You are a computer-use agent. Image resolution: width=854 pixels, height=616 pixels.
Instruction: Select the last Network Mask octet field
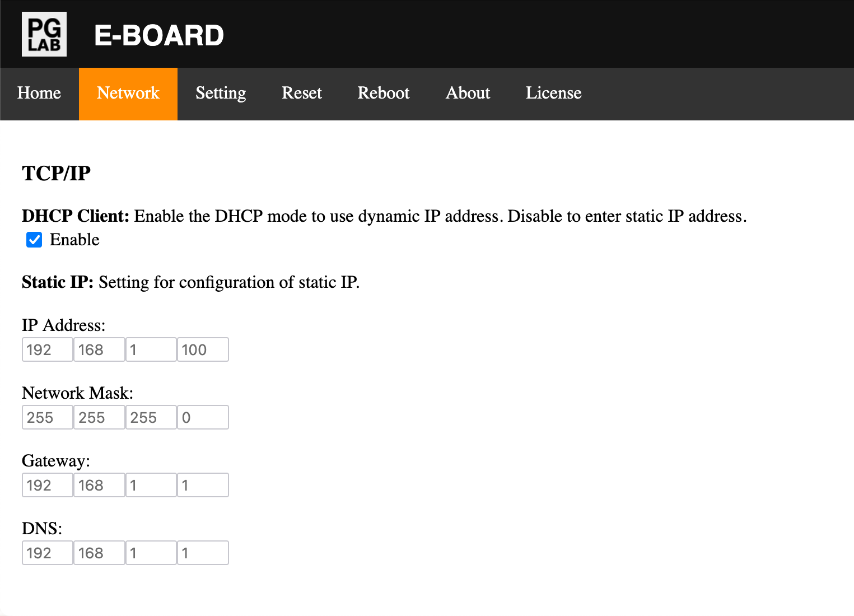tap(203, 418)
